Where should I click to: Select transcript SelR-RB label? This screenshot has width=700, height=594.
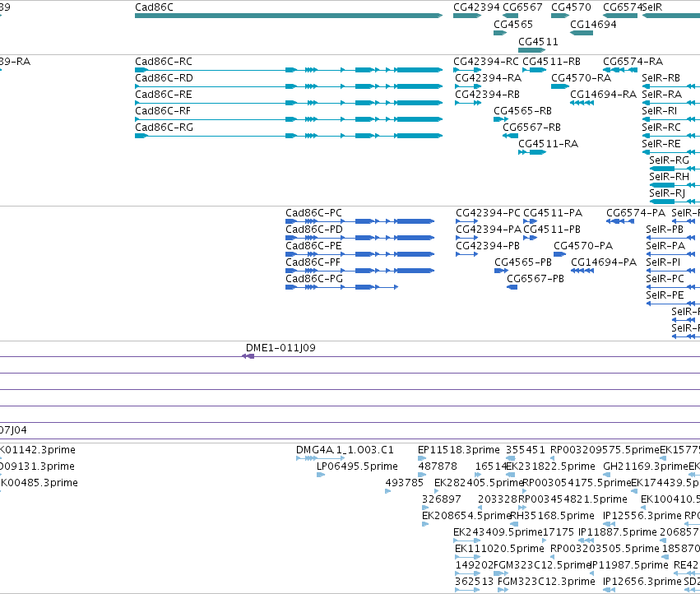pyautogui.click(x=661, y=77)
